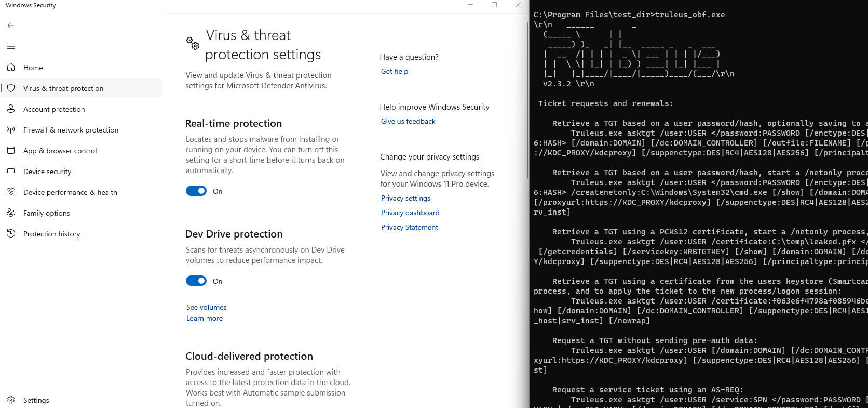Click the Get help link
Viewport: 868px width, 408px height.
[395, 71]
